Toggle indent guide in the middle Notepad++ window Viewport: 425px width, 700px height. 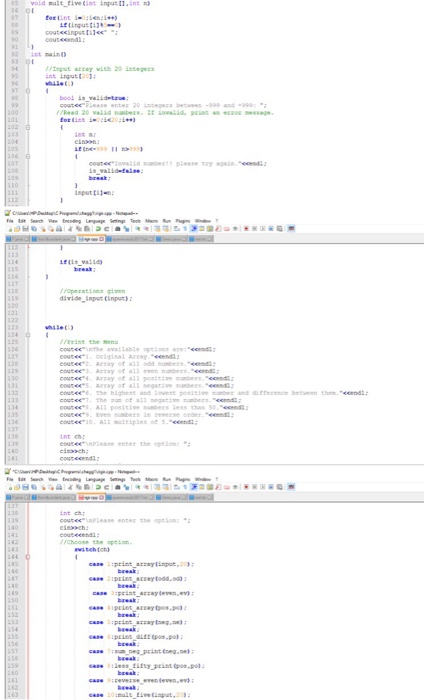194,229
